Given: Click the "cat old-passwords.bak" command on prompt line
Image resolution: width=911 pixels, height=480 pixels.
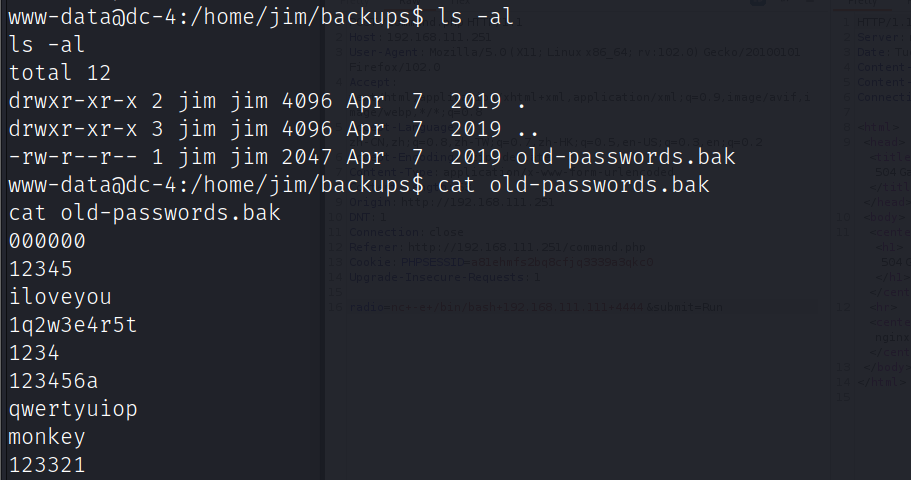Looking at the screenshot, I should (567, 185).
